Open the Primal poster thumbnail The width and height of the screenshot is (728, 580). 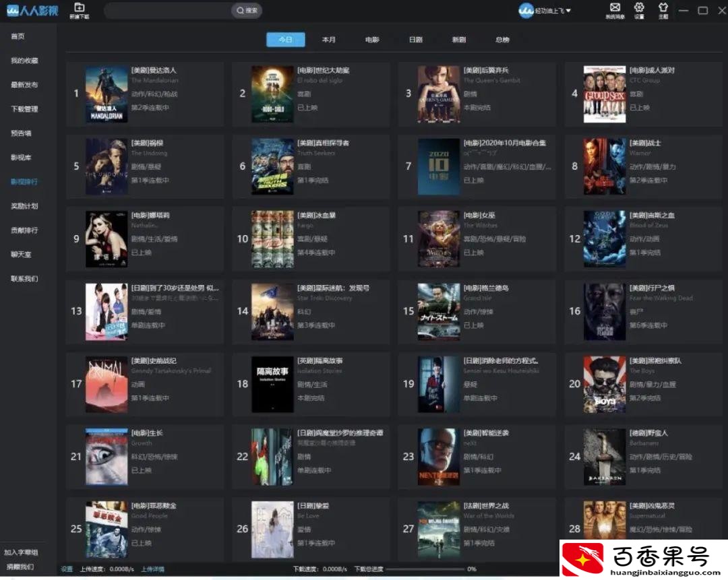click(107, 384)
